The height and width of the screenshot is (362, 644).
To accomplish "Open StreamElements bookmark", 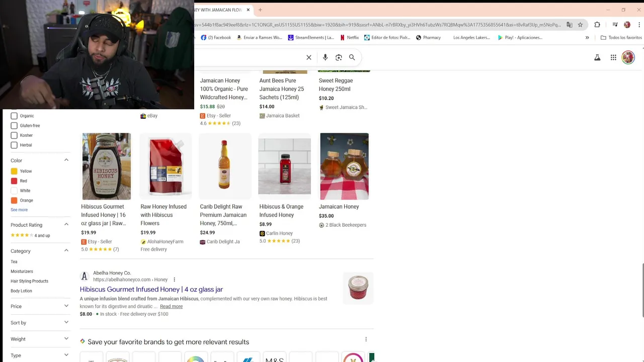I will tap(311, 37).
